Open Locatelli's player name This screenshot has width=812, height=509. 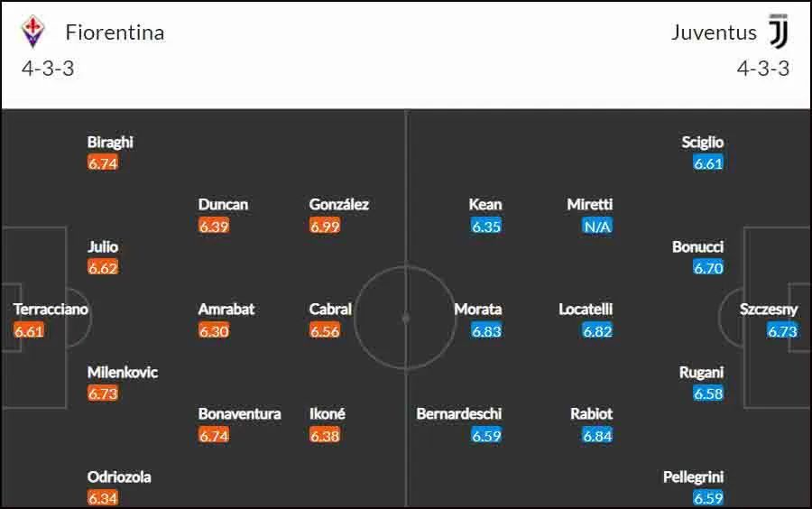point(586,310)
